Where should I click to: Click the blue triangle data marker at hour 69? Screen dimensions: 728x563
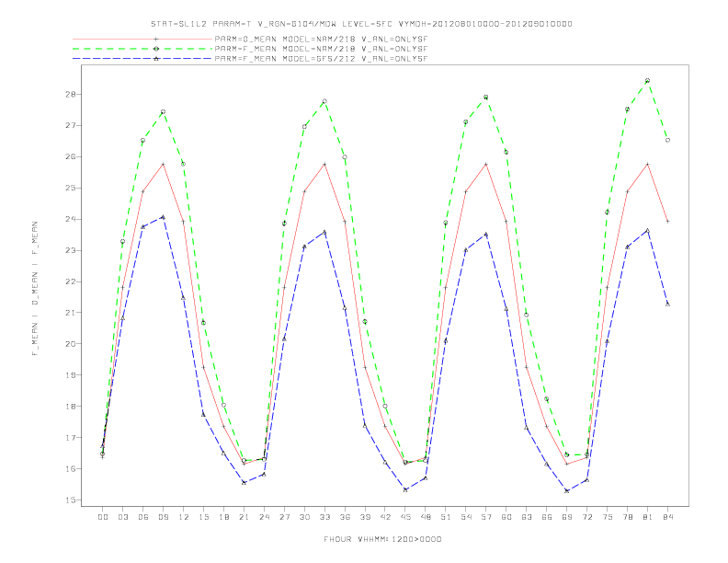tap(567, 490)
